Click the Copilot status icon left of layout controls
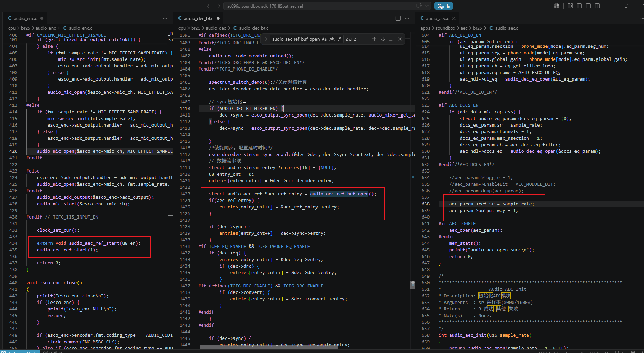Screen dimensions: 644x353 pos(556,6)
